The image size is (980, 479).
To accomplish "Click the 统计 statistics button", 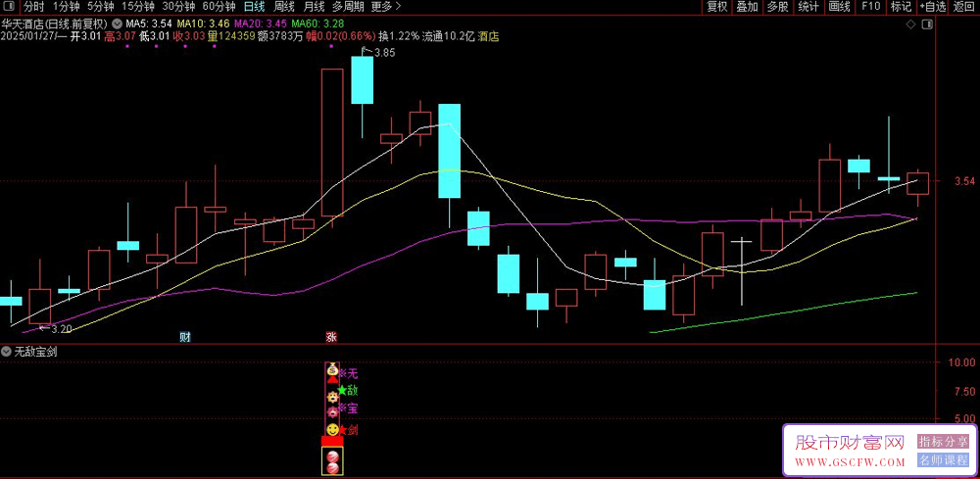I will (808, 7).
